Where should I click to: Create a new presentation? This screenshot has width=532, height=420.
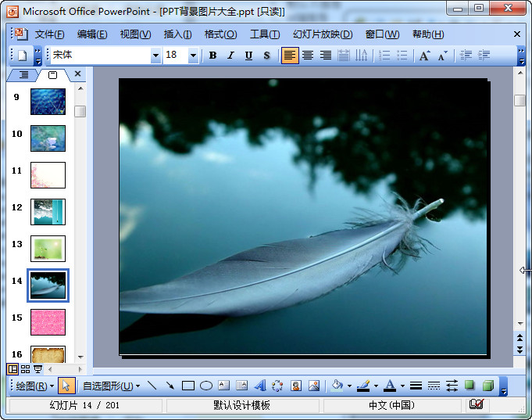point(22,56)
